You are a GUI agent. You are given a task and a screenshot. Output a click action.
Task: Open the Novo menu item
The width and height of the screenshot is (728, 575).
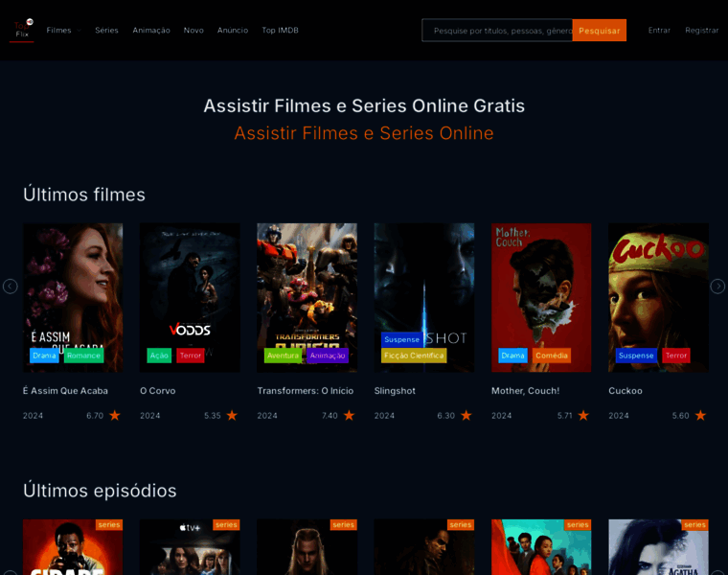tap(193, 31)
